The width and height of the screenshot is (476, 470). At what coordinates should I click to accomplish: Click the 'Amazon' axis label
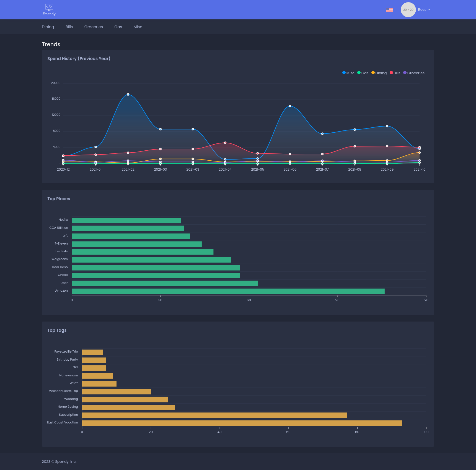[x=61, y=291]
